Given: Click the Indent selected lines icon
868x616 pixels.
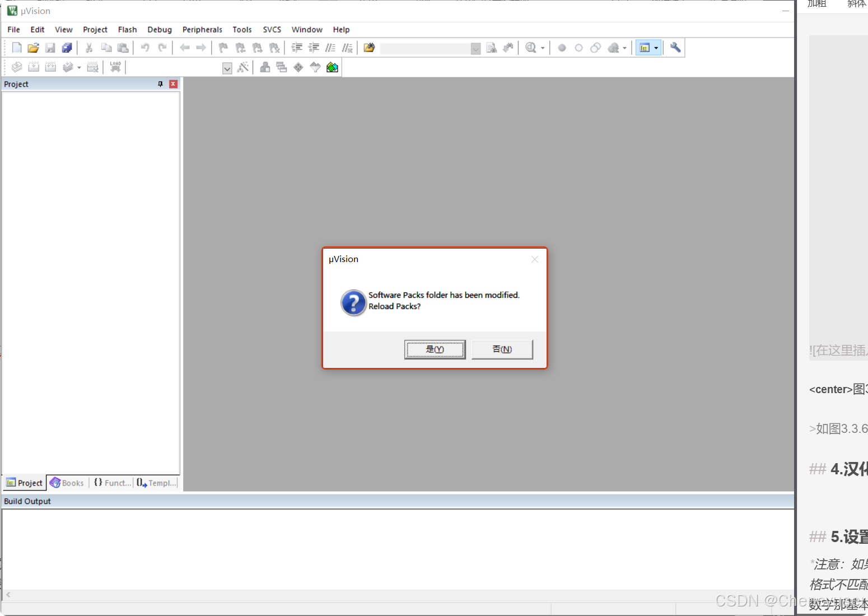Looking at the screenshot, I should [297, 48].
